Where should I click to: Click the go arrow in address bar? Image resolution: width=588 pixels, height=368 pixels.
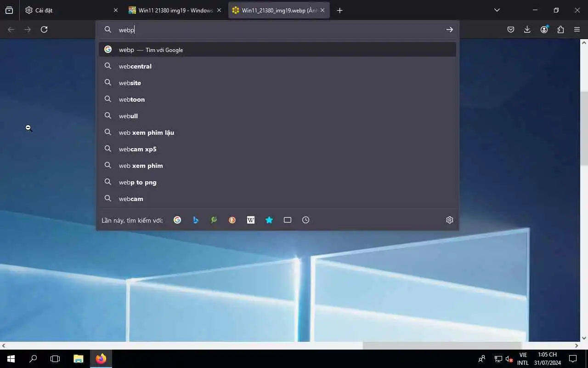pyautogui.click(x=449, y=29)
